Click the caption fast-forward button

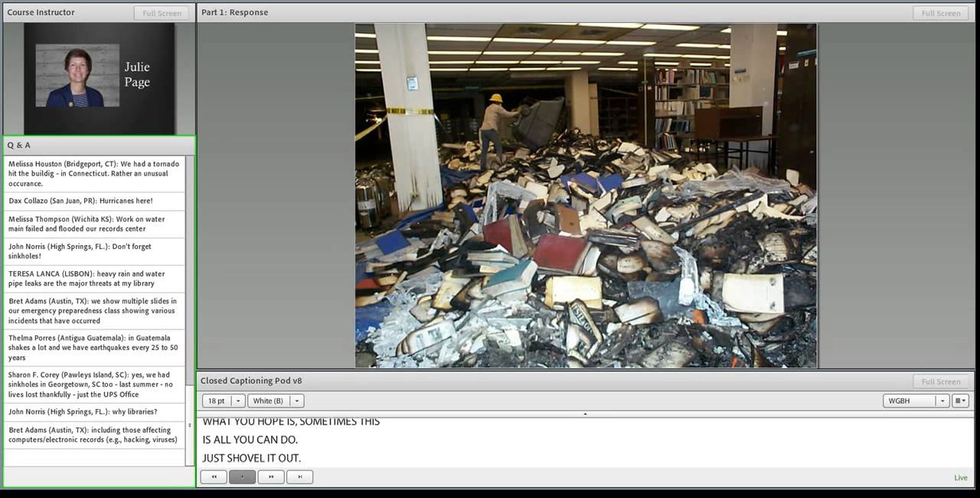(x=271, y=477)
